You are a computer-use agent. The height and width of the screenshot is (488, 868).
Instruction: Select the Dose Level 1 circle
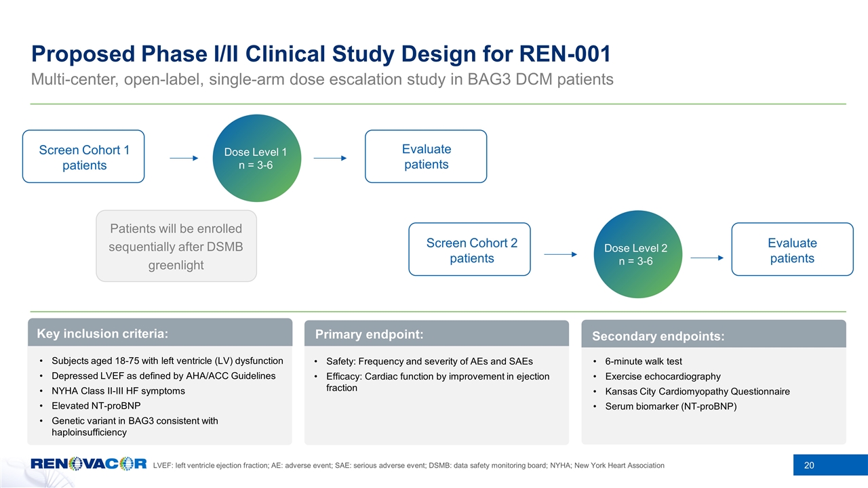tap(256, 158)
